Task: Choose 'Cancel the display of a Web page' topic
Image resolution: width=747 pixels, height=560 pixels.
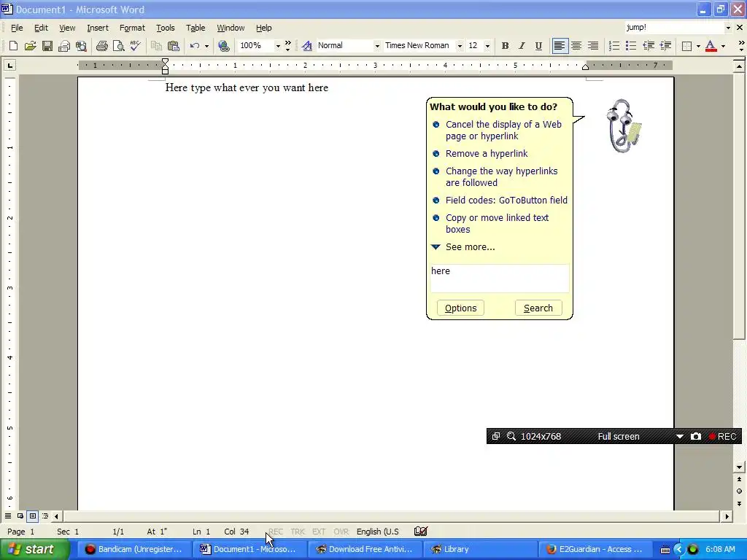Action: (x=503, y=130)
